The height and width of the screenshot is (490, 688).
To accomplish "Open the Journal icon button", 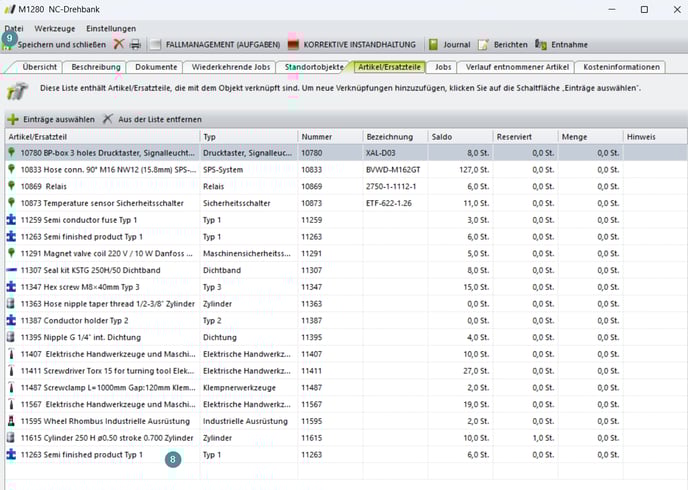I will (433, 45).
